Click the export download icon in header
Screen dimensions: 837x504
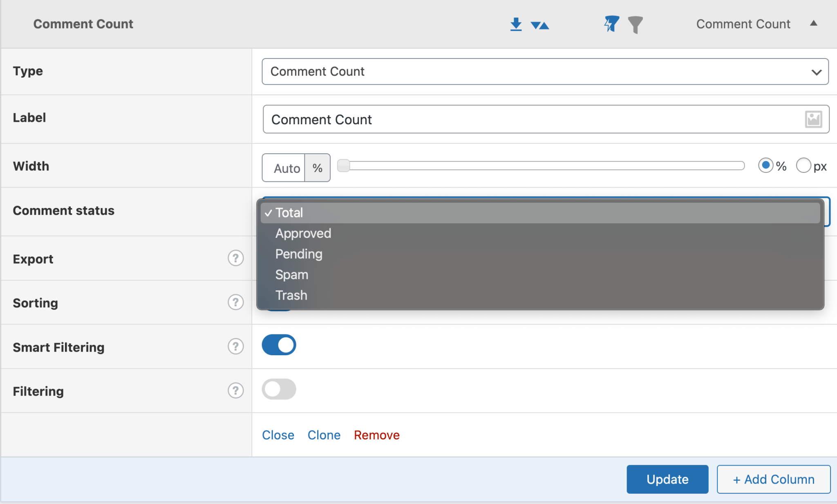pos(516,24)
